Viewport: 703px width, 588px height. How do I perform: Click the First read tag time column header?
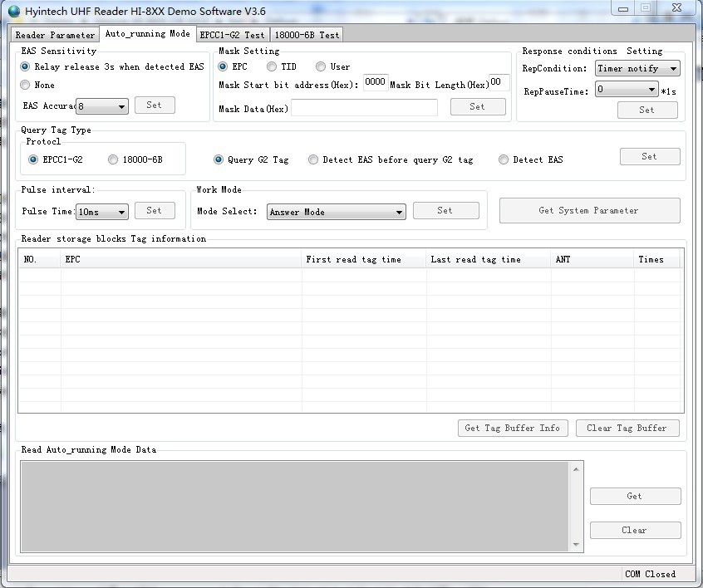[x=364, y=259]
